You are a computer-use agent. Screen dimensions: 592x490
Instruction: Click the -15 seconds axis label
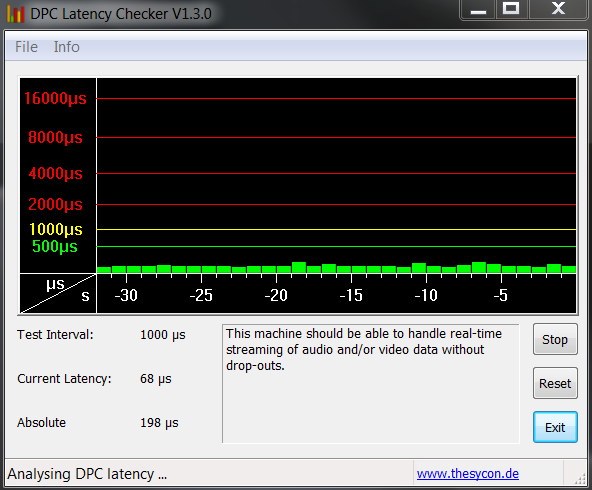(351, 295)
